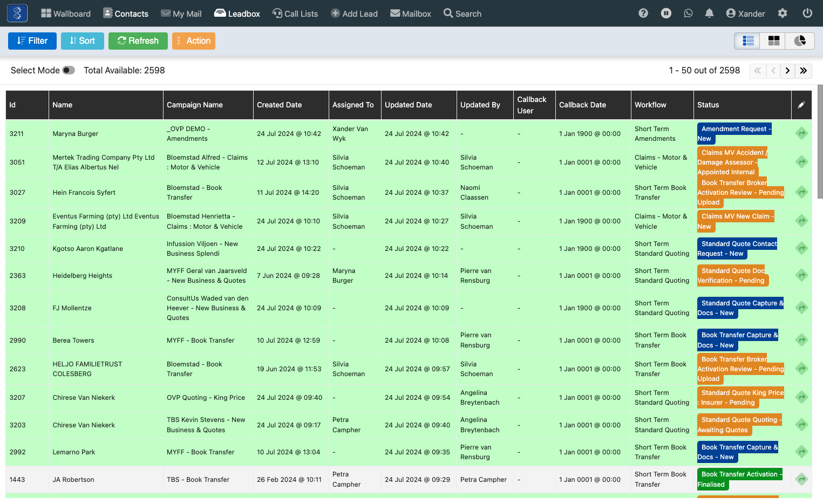Open the notifications bell

pyautogui.click(x=709, y=13)
